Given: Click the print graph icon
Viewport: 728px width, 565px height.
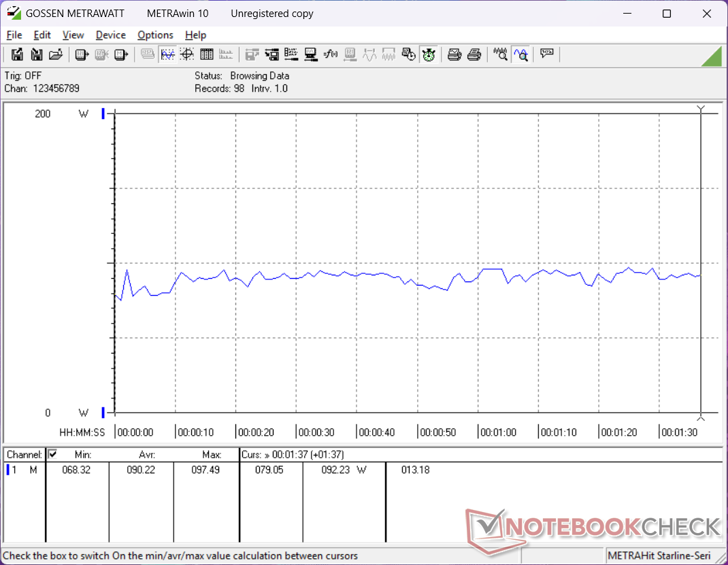Looking at the screenshot, I should [454, 55].
